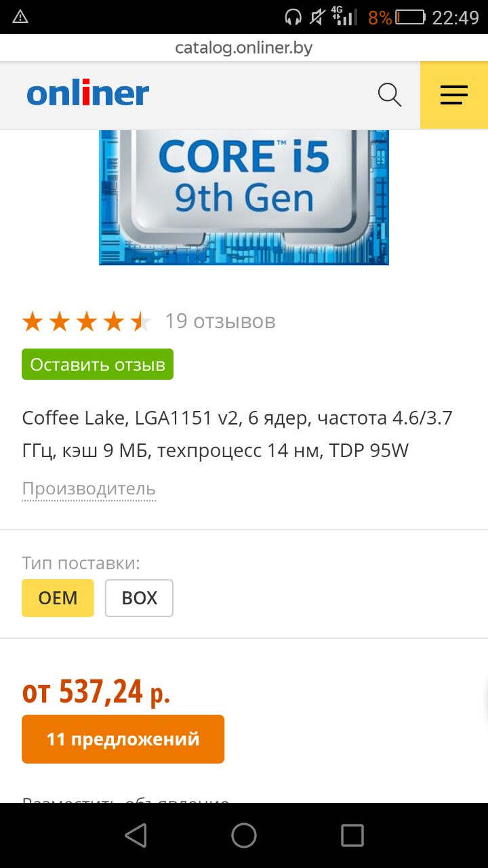The height and width of the screenshot is (868, 488).
Task: Open the search magnifier icon
Action: pyautogui.click(x=390, y=95)
